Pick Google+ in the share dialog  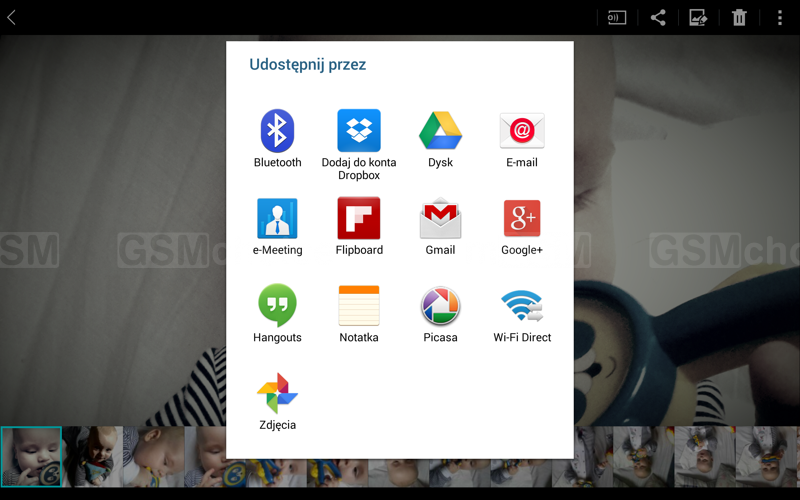(x=522, y=218)
